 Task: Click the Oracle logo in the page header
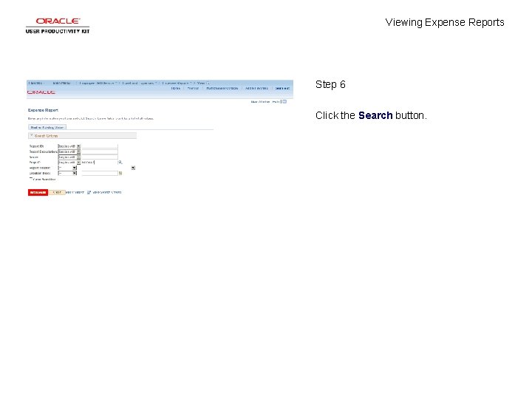coord(41,92)
